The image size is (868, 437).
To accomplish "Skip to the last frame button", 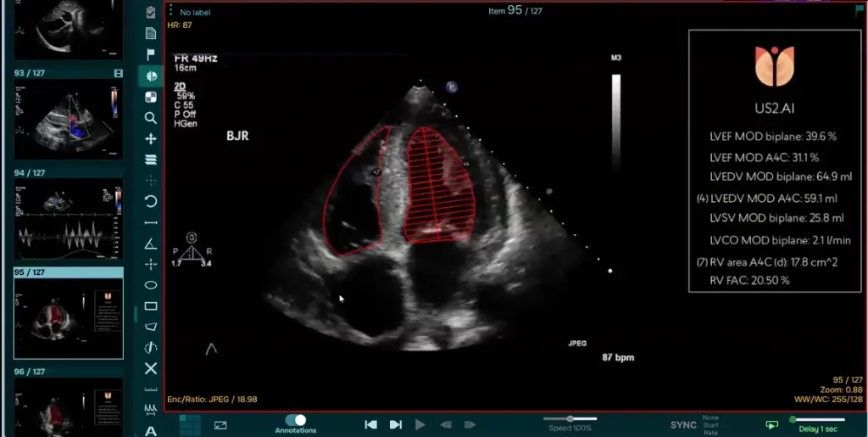I will click(x=396, y=425).
